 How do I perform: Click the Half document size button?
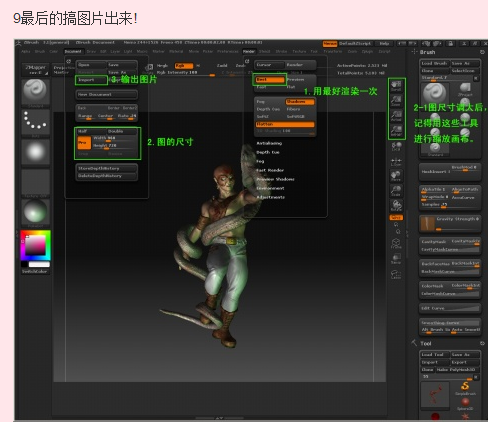pyautogui.click(x=91, y=131)
